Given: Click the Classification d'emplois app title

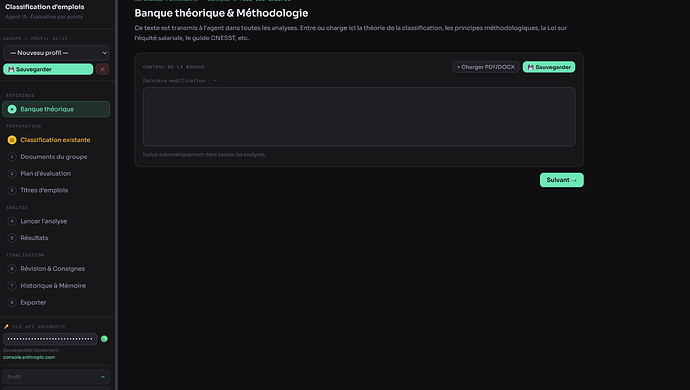Looking at the screenshot, I should click(44, 7).
